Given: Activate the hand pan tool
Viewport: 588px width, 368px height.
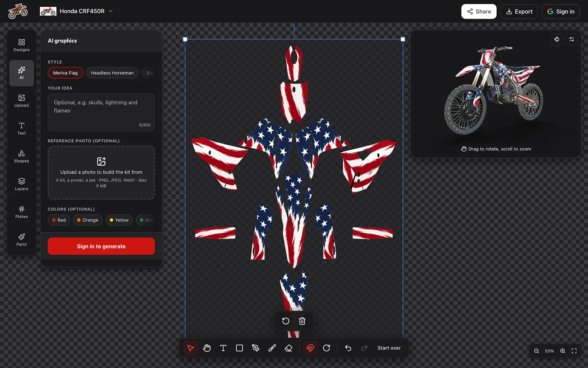Looking at the screenshot, I should coord(207,348).
